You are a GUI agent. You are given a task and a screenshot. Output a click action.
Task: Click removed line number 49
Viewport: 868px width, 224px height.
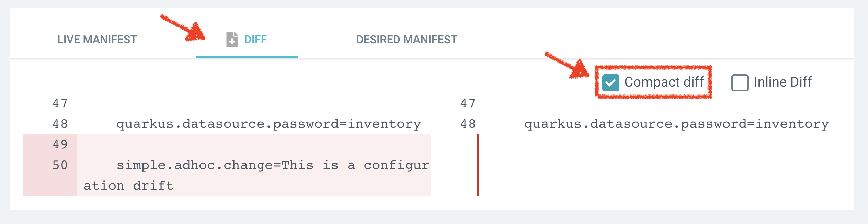60,144
